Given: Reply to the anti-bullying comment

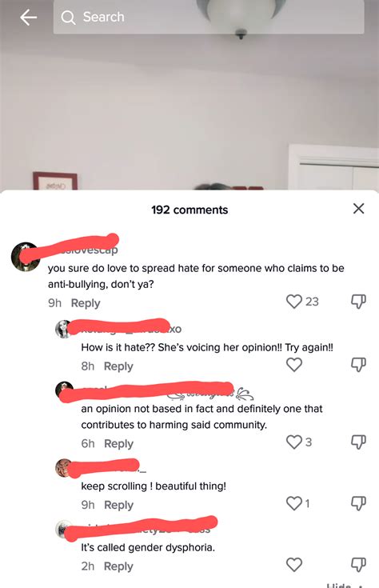Looking at the screenshot, I should click(86, 303).
